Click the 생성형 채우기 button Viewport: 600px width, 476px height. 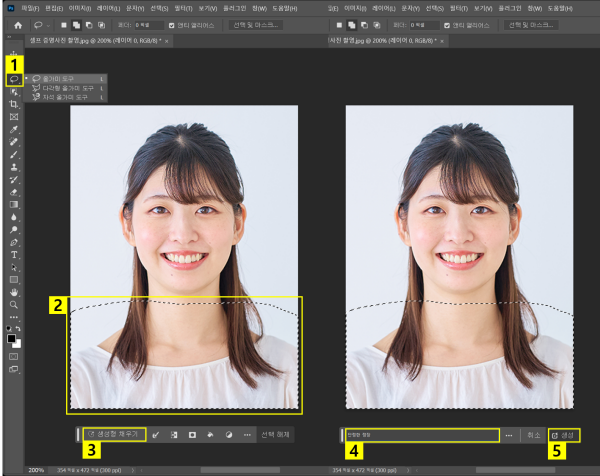click(115, 435)
